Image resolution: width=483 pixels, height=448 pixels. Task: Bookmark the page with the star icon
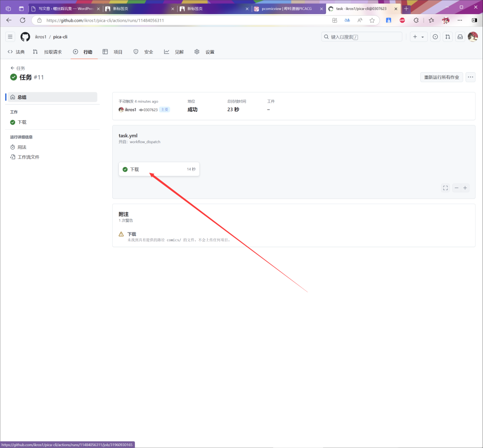(372, 20)
